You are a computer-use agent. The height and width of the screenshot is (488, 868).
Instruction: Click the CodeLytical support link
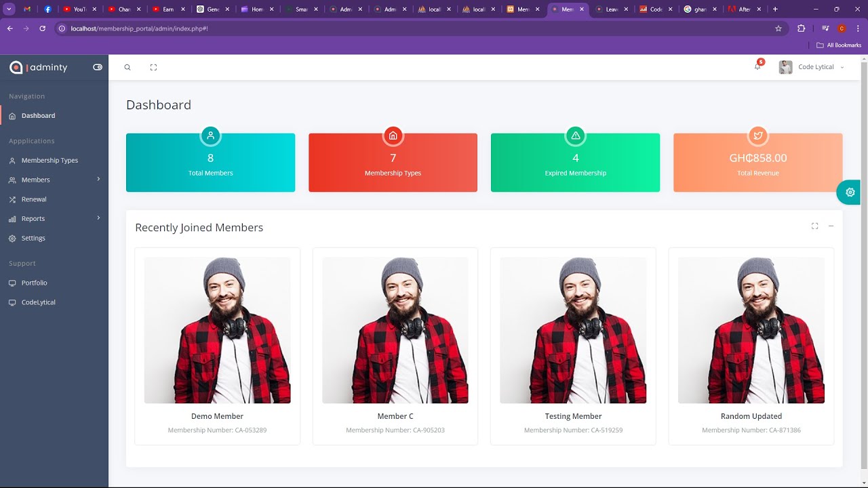(x=54, y=302)
